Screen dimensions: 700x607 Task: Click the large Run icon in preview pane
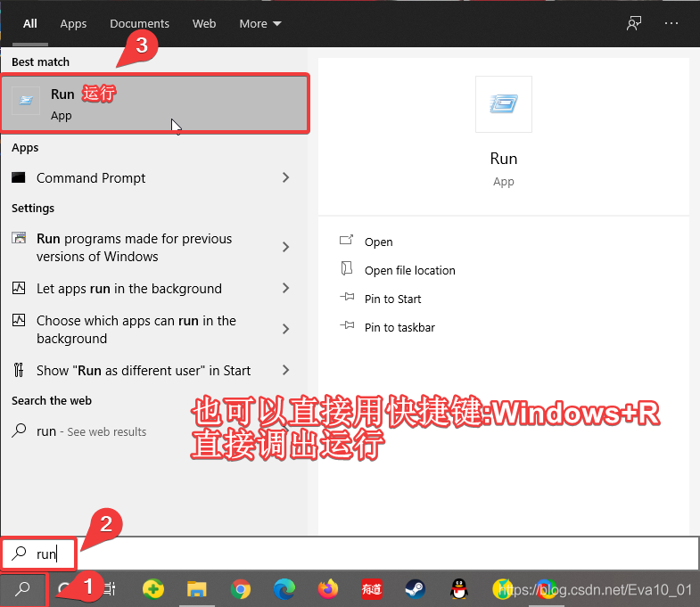click(504, 104)
